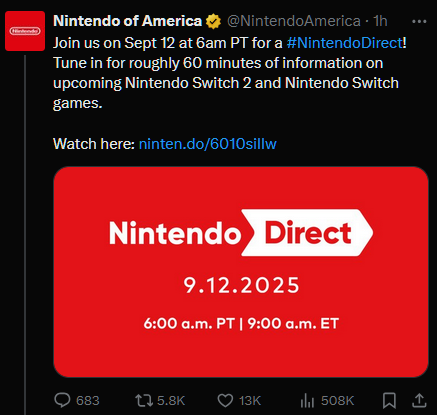Image resolution: width=437 pixels, height=415 pixels.
Task: Click the 13K likes count
Action: 250,401
